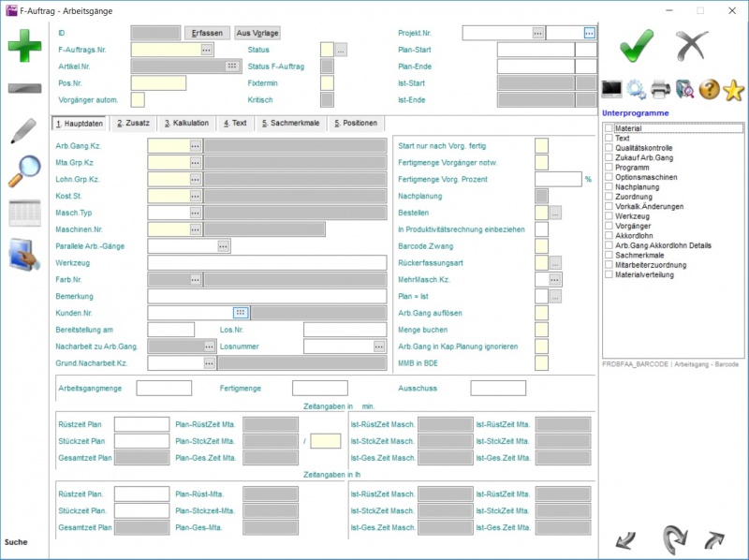Screen dimensions: 749x560
Task: Click the blue gears settings icon
Action: click(637, 89)
